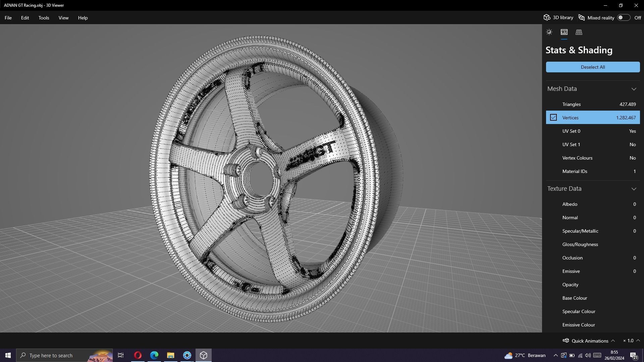Click the Deselect All button
The image size is (644, 362).
(593, 67)
